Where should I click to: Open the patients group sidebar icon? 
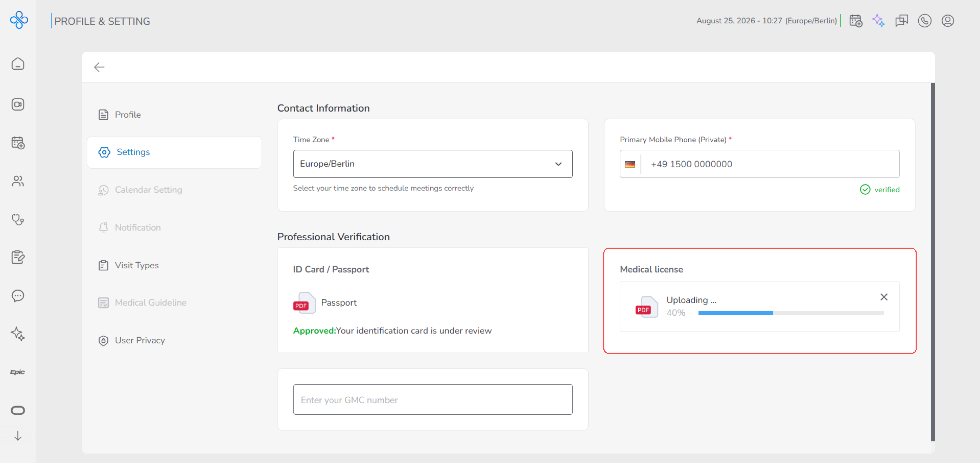[18, 181]
